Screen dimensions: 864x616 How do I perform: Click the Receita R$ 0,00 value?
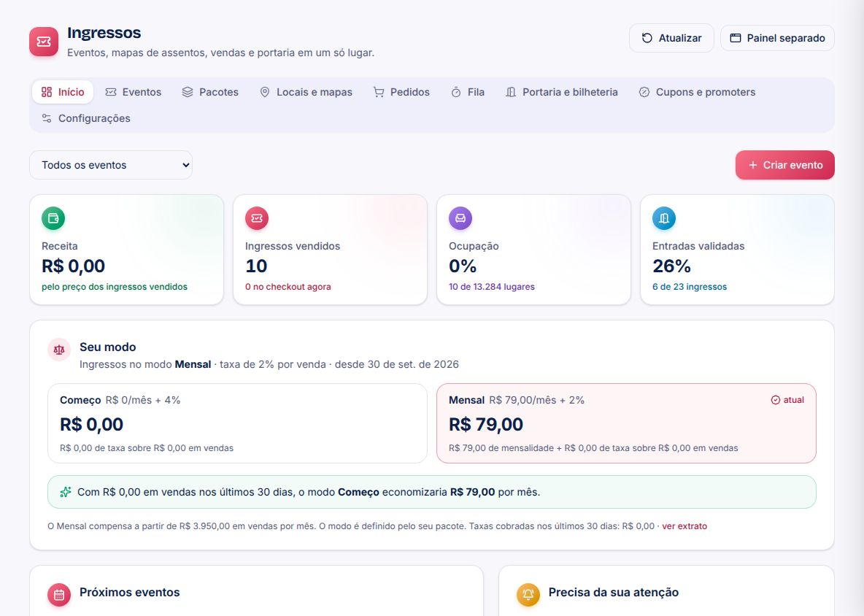coord(73,266)
